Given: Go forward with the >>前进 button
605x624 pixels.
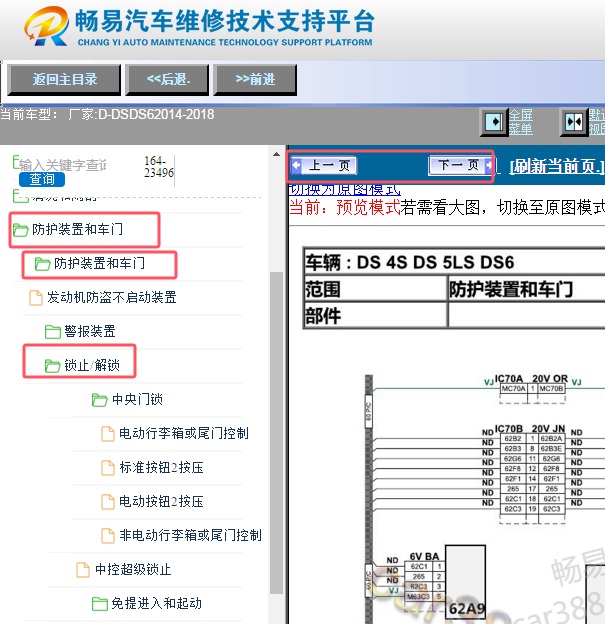Looking at the screenshot, I should click(255, 80).
